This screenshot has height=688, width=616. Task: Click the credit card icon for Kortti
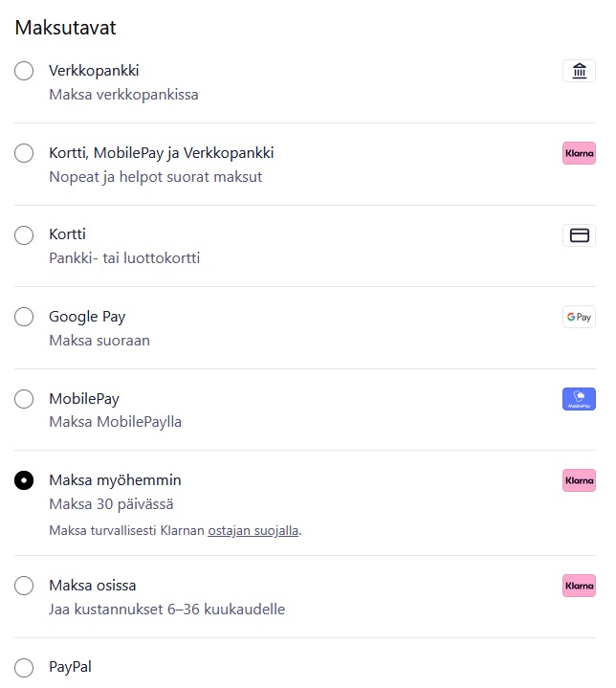tap(579, 235)
